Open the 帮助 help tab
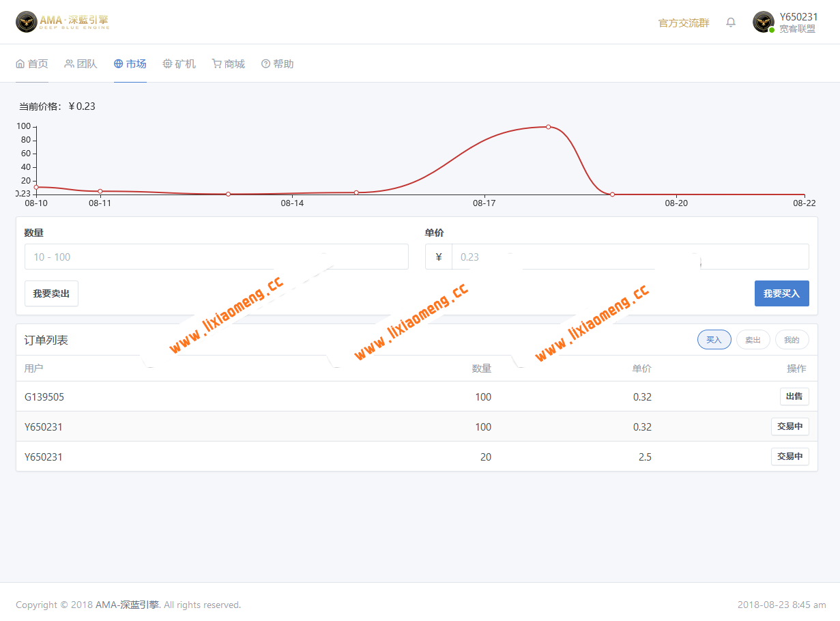This screenshot has height=621, width=840. coord(278,64)
